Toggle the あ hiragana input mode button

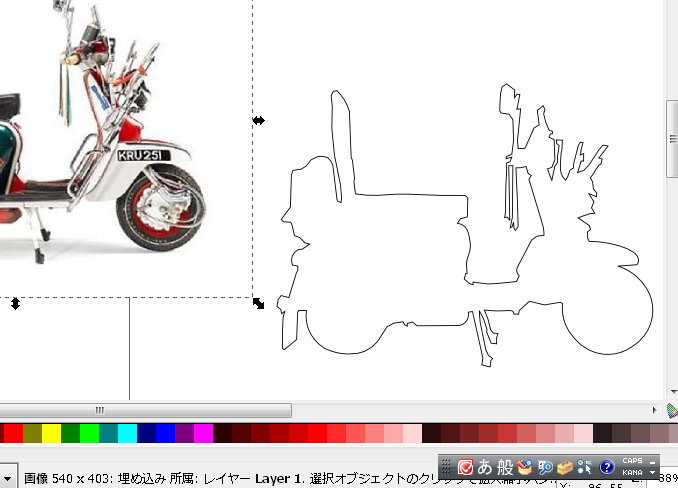[x=485, y=467]
